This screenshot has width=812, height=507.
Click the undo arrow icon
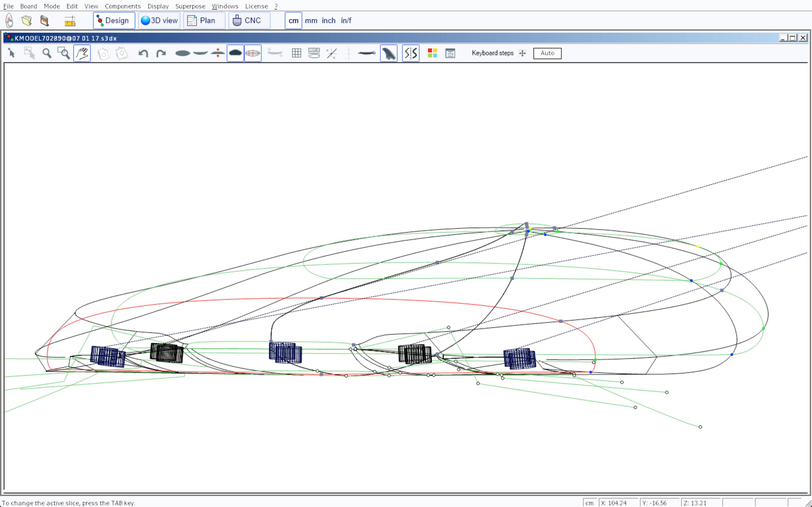click(143, 53)
